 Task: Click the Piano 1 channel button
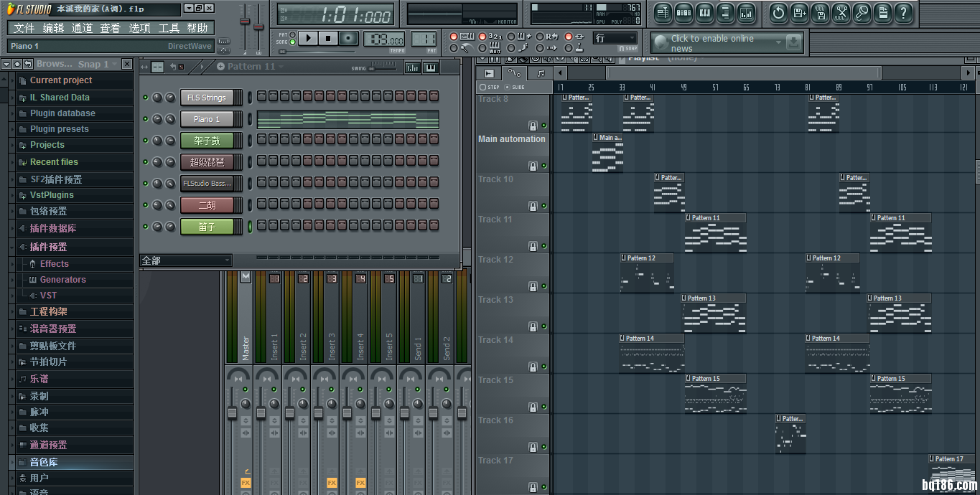[x=207, y=119]
